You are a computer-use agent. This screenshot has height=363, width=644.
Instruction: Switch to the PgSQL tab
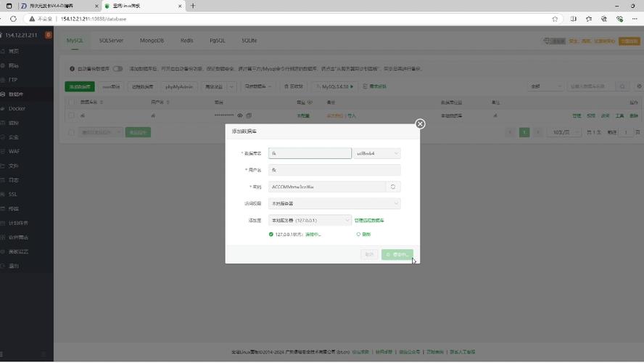pyautogui.click(x=218, y=41)
